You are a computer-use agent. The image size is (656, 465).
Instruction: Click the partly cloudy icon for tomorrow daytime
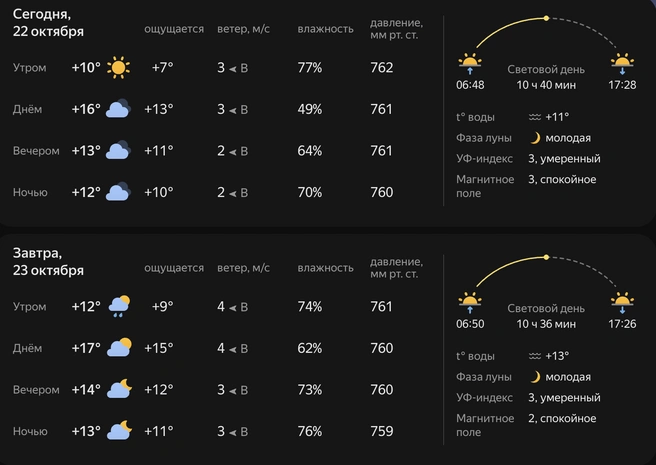tap(120, 348)
